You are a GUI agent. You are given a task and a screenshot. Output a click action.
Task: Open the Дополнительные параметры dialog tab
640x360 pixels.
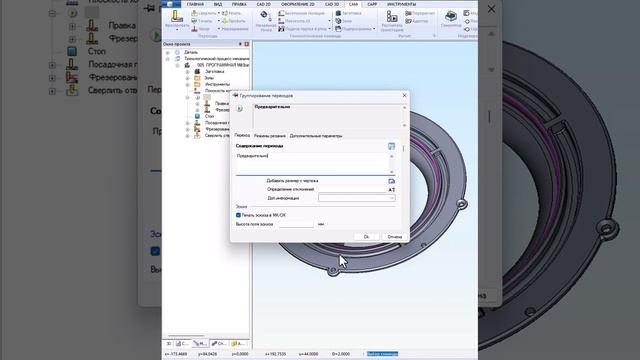[x=316, y=136]
